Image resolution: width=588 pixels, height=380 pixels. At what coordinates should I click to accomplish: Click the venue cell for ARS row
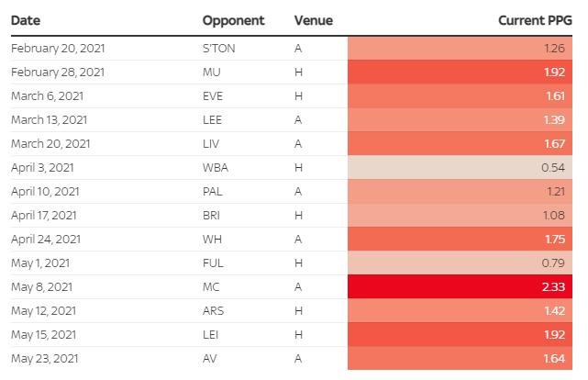pyautogui.click(x=298, y=311)
